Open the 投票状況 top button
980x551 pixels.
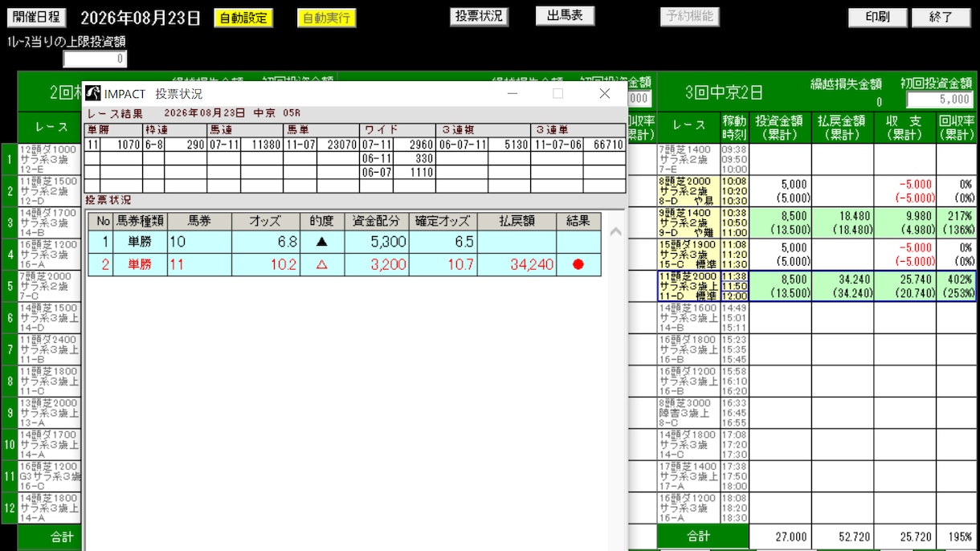pyautogui.click(x=479, y=16)
